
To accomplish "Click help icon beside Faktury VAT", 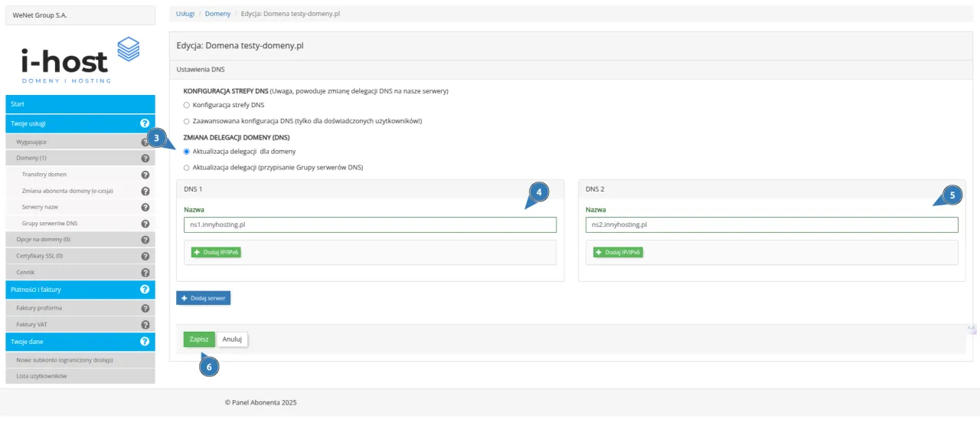I will point(145,325).
